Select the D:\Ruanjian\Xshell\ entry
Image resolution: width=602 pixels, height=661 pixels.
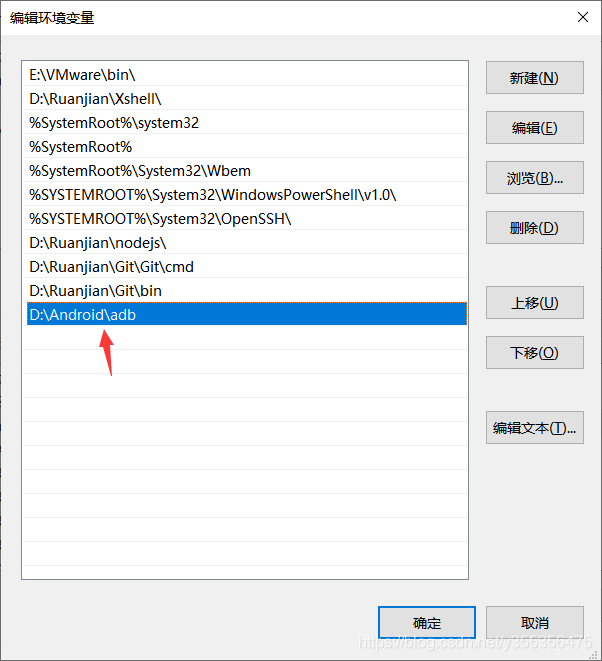246,99
